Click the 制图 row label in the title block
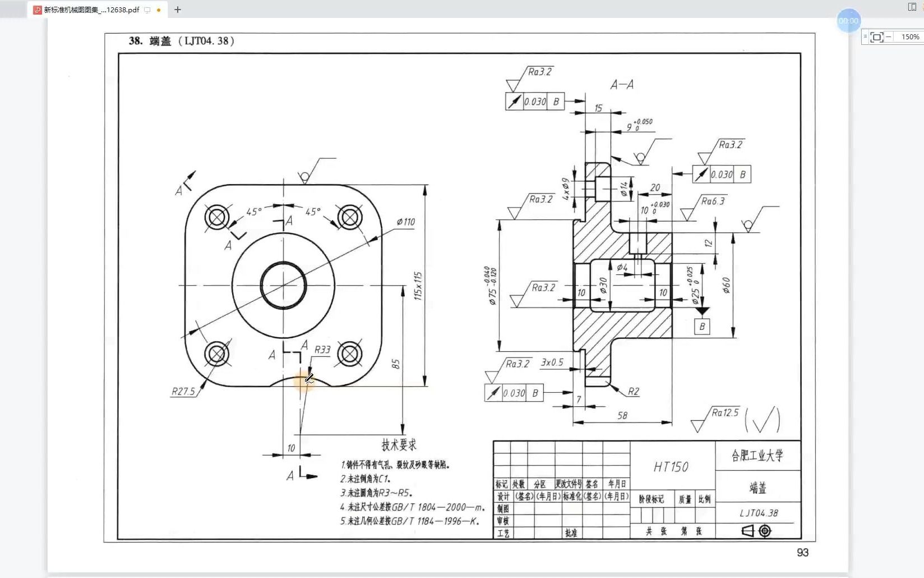Screen dimensions: 924x578 [x=503, y=508]
